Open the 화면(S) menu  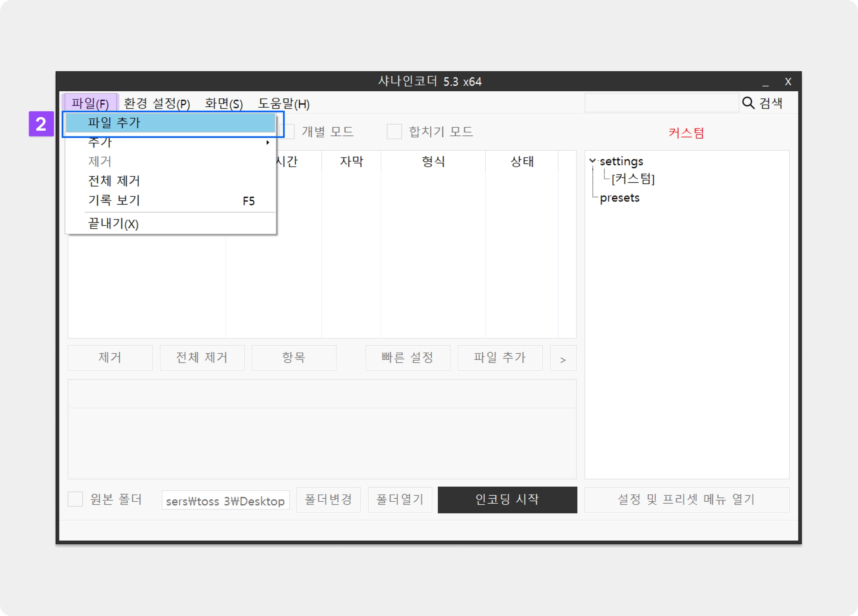pos(223,103)
